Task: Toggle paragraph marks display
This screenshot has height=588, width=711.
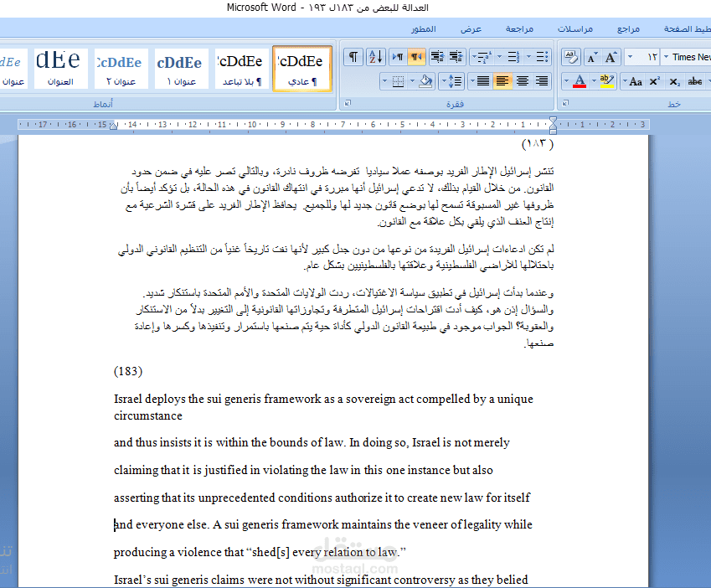Action: 352,57
